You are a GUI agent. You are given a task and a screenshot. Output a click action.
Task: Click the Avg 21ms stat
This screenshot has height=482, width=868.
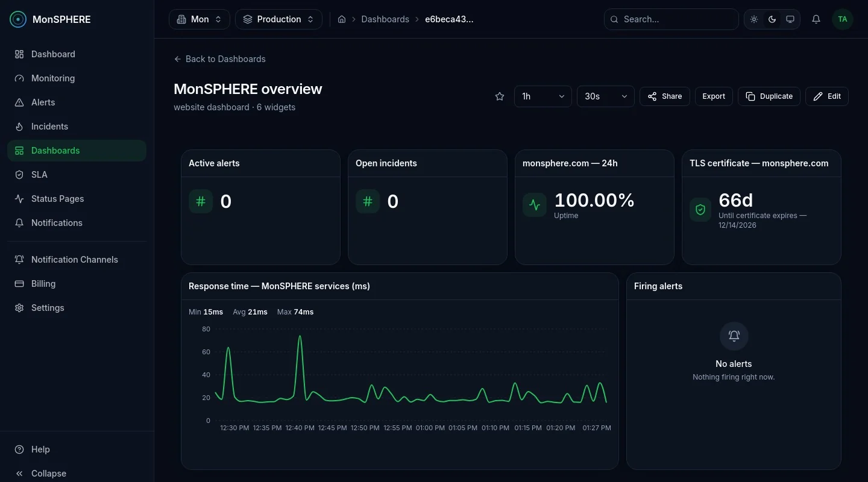coord(250,312)
